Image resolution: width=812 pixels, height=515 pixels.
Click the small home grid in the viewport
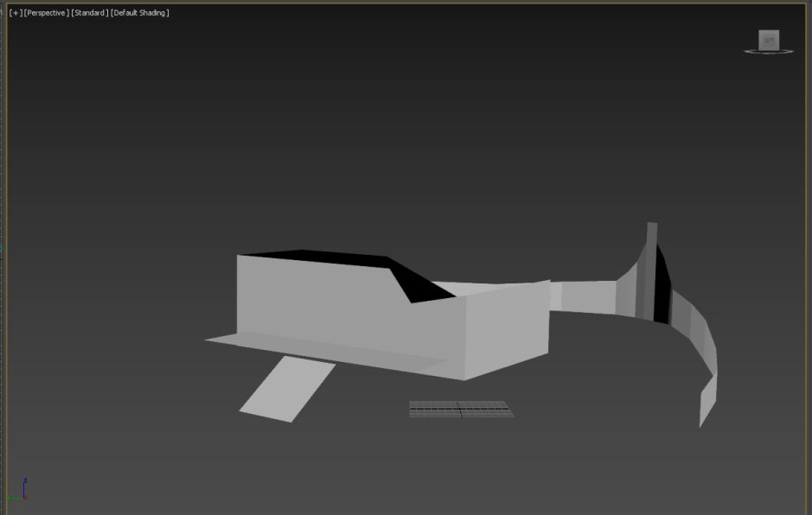coord(461,409)
